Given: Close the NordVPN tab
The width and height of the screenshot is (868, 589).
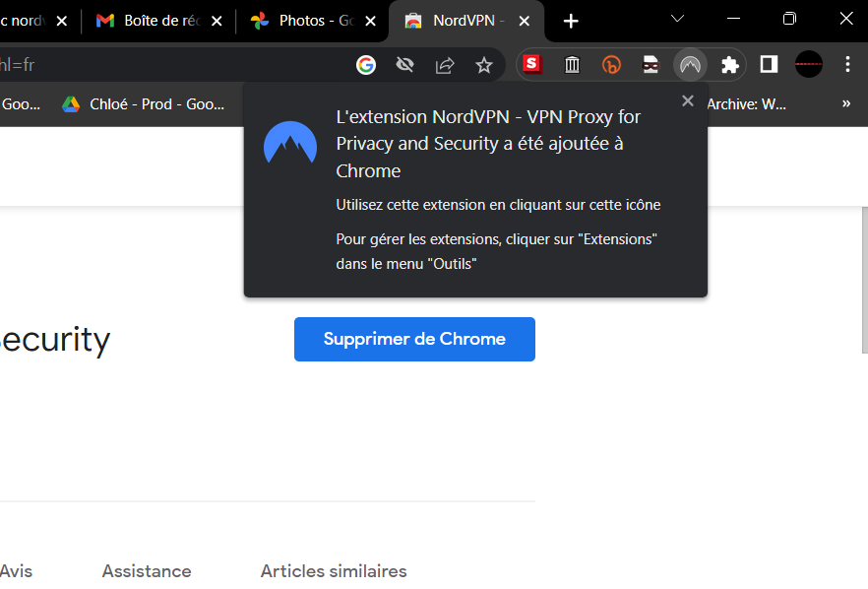Looking at the screenshot, I should tap(525, 21).
